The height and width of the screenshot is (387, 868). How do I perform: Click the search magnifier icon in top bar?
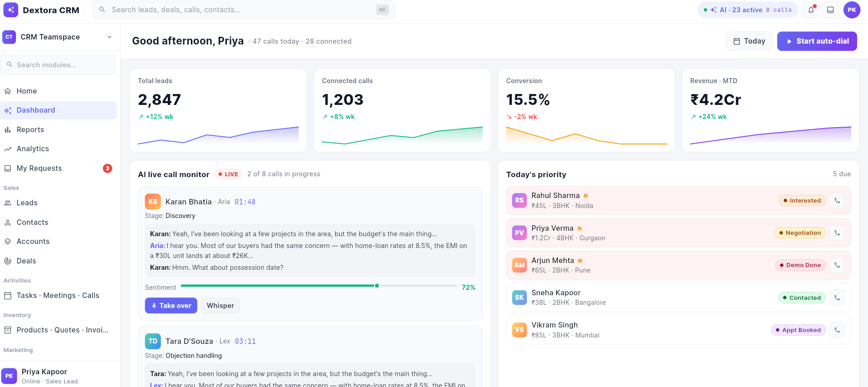coord(102,10)
